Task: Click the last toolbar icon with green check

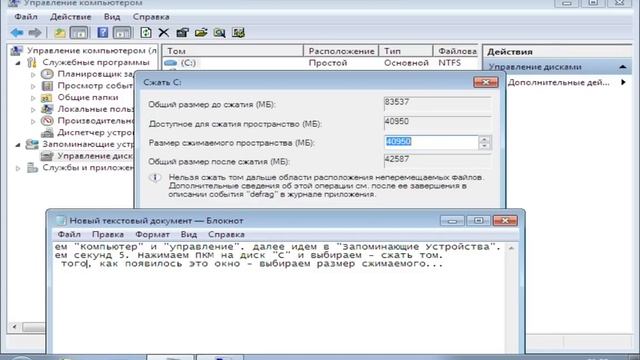Action: [x=238, y=33]
